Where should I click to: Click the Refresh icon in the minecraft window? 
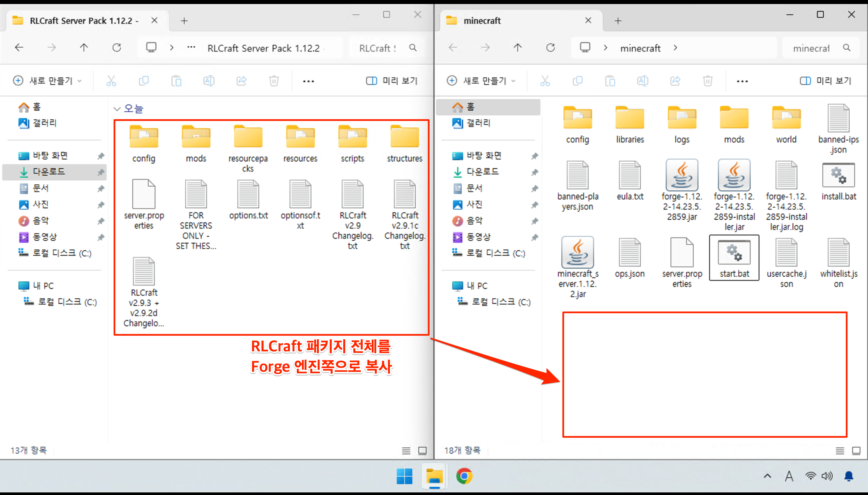pos(551,48)
